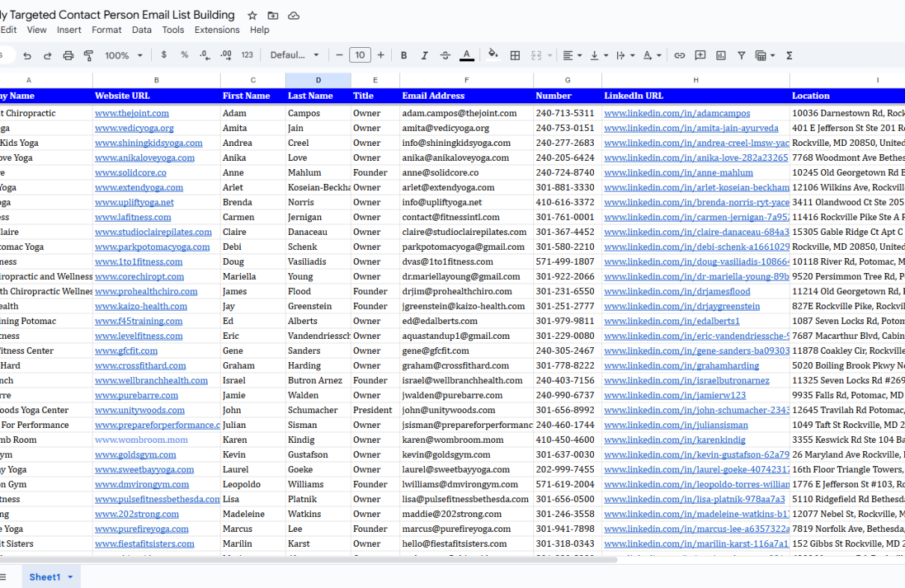Image resolution: width=905 pixels, height=588 pixels.
Task: Open the borders menu
Action: [x=515, y=55]
